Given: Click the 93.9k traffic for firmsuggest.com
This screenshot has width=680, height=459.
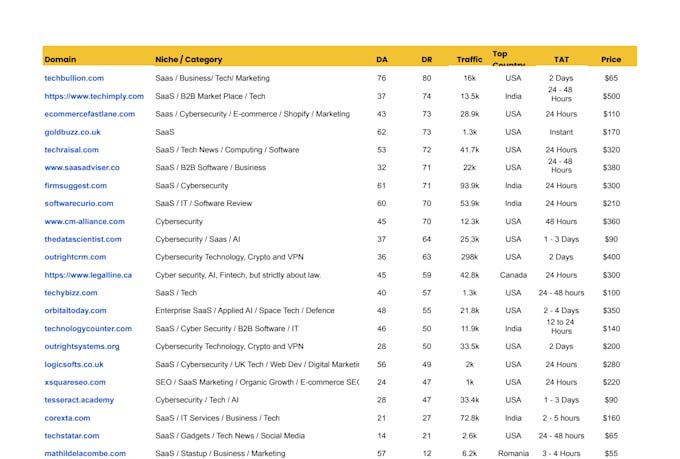Looking at the screenshot, I should 470,186.
